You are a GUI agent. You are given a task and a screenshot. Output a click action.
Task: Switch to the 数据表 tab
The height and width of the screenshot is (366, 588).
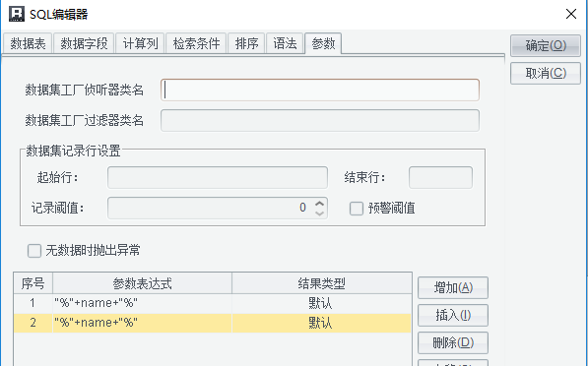28,43
